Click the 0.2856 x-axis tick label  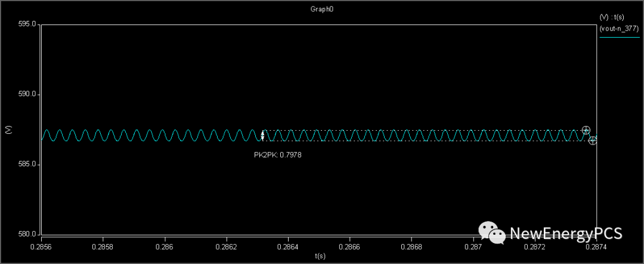[x=41, y=246]
